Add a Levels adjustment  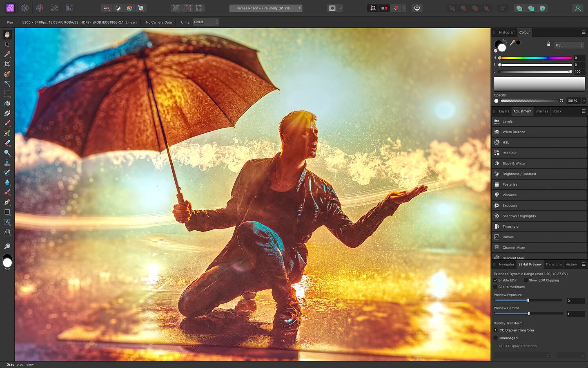539,121
